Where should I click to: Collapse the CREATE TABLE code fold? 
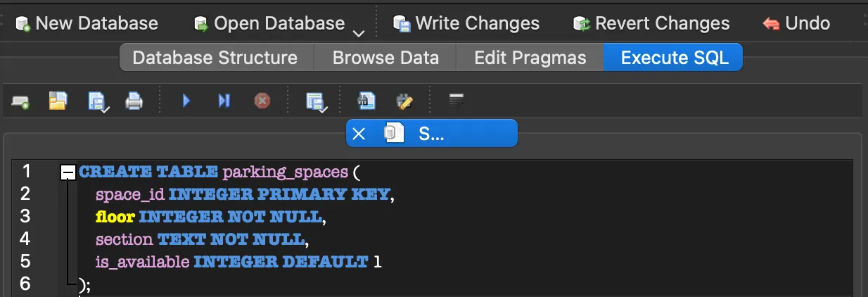[68, 172]
